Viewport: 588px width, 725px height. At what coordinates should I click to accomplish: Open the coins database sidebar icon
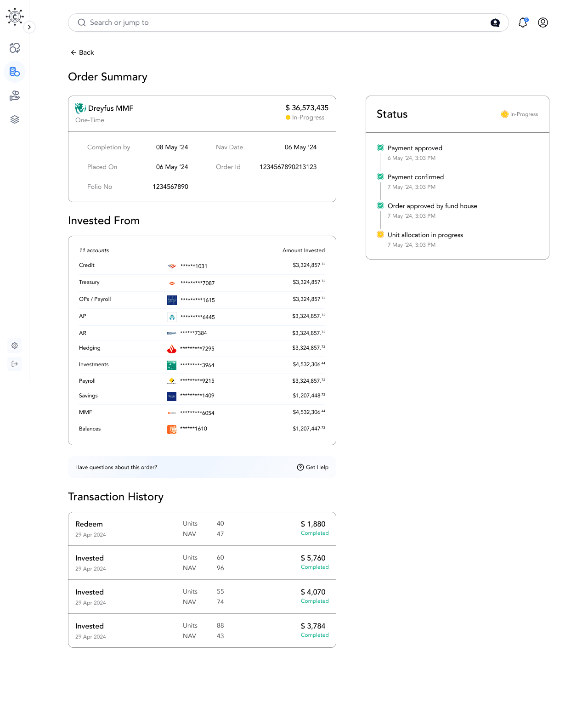tap(15, 72)
